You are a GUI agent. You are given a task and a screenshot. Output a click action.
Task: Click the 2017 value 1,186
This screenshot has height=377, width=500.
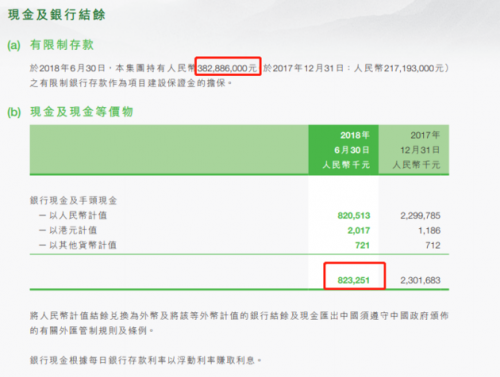[429, 231]
